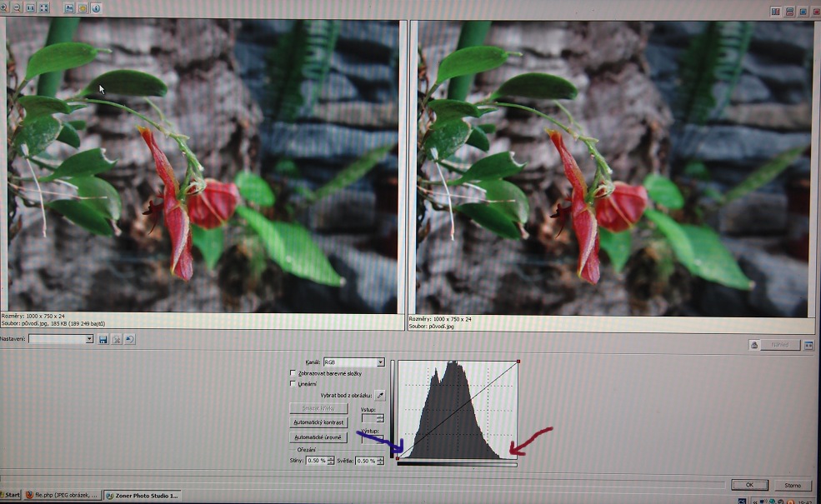821x504 pixels.
Task: Enable 'Zobrazovat barevné složky' checkbox
Action: [x=293, y=373]
